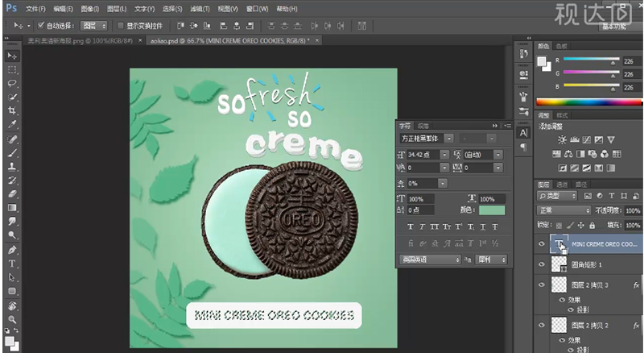
Task: Pick a color from spectrum ramp
Action: [x=589, y=102]
